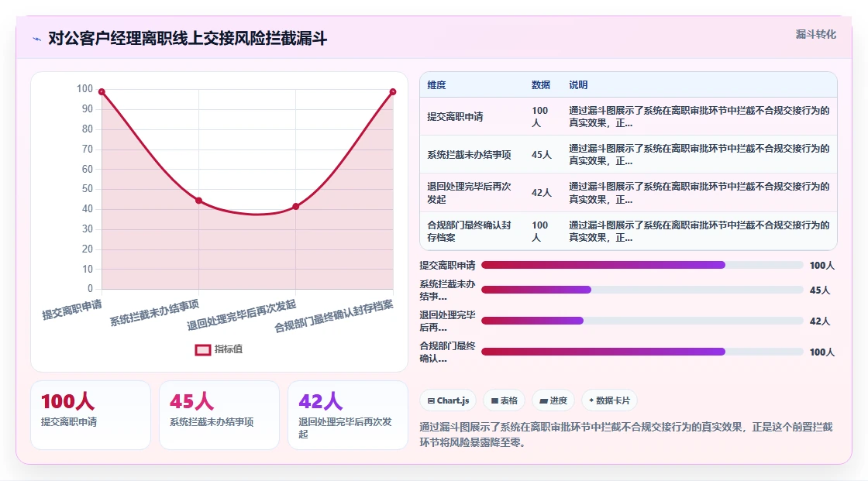Click the 漏斗转化 tag in the header
868x481 pixels.
coord(815,34)
